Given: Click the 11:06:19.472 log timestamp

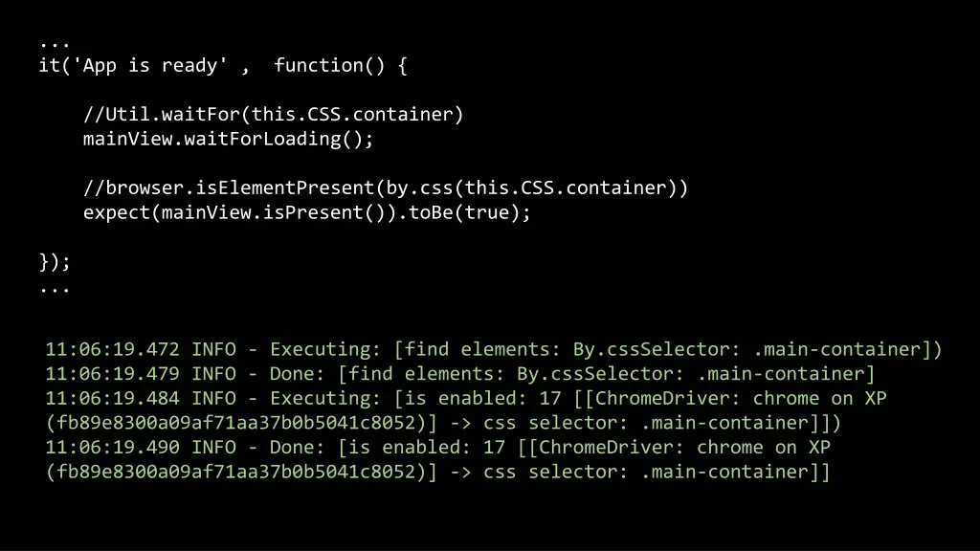Looking at the screenshot, I should (x=112, y=349).
